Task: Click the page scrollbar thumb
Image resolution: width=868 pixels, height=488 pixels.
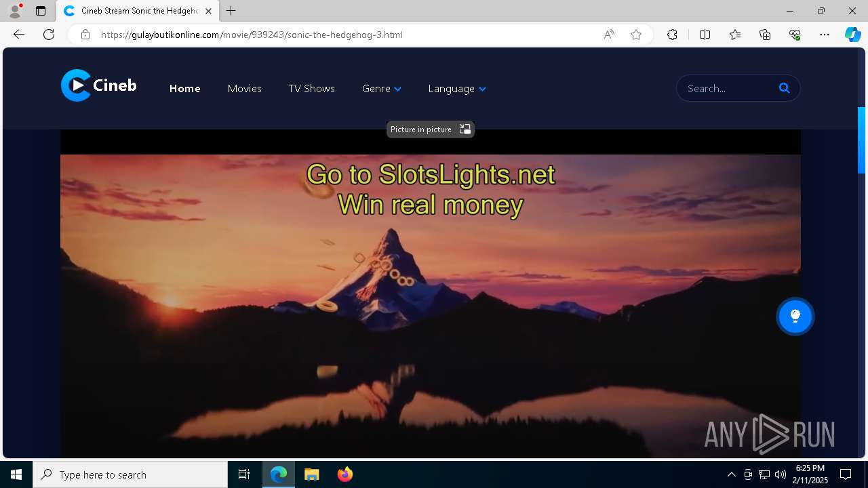Action: [x=862, y=140]
